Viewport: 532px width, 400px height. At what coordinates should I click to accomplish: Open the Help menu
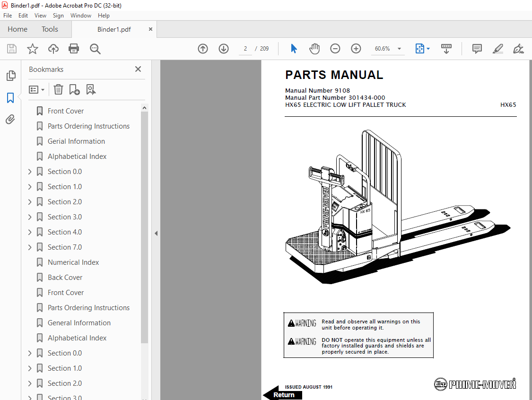[104, 16]
